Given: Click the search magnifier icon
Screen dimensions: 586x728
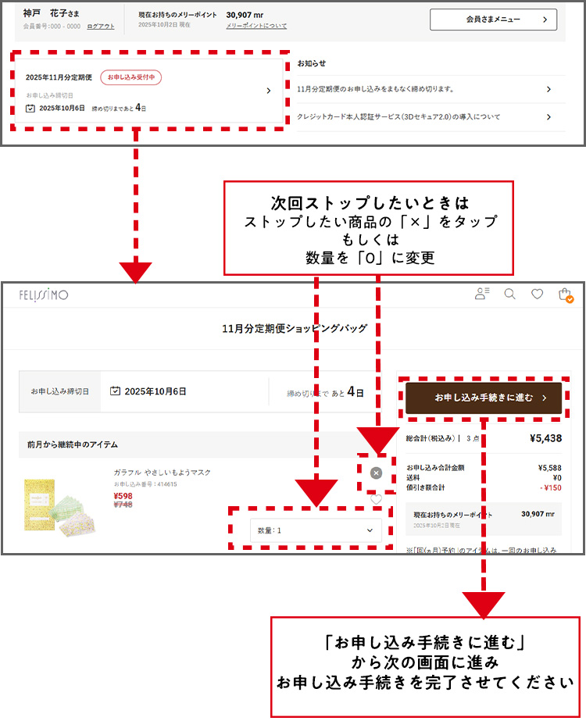Looking at the screenshot, I should pos(509,294).
